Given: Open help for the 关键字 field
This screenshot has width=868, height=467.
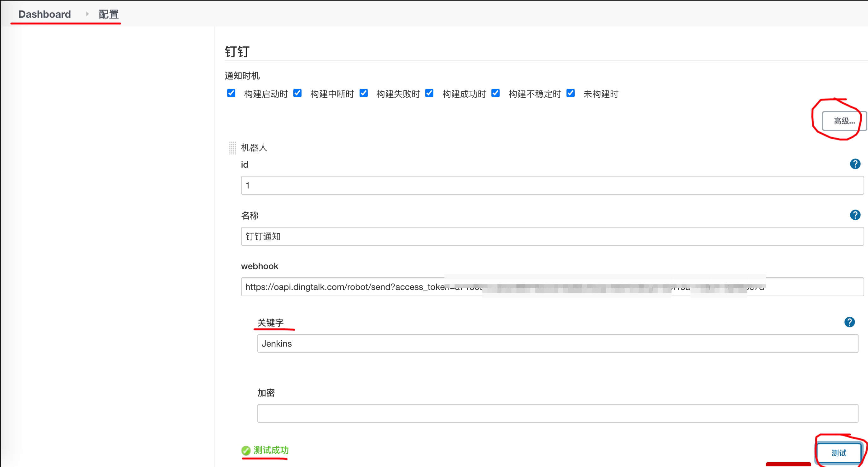Looking at the screenshot, I should coord(849,322).
